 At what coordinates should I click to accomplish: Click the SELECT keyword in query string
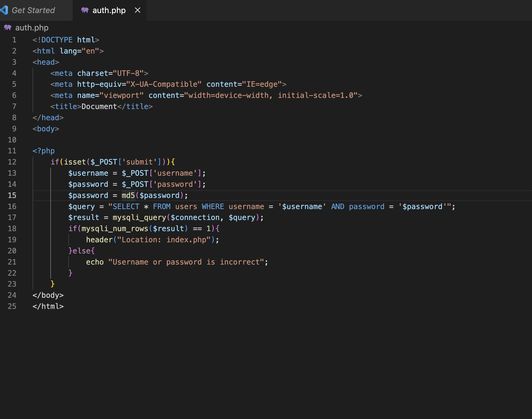tap(126, 207)
